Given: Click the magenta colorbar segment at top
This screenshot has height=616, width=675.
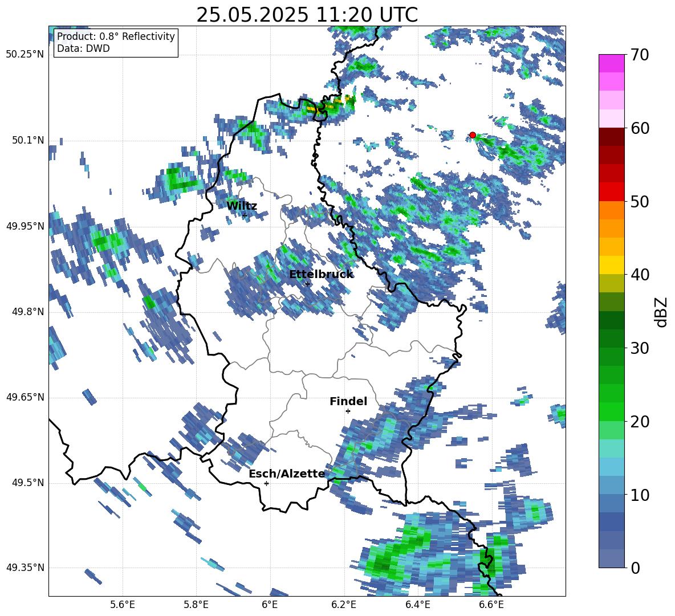Looking at the screenshot, I should coord(611,64).
